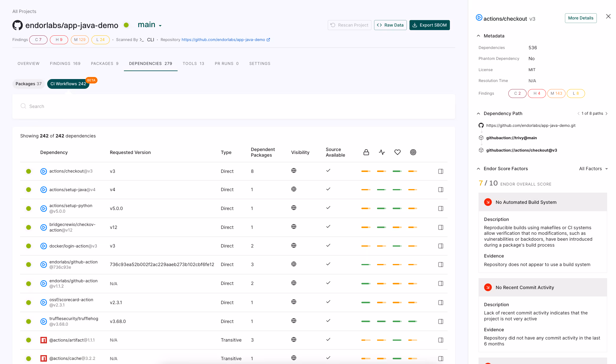Click the Export SBOM button
616x364 pixels.
pyautogui.click(x=430, y=25)
